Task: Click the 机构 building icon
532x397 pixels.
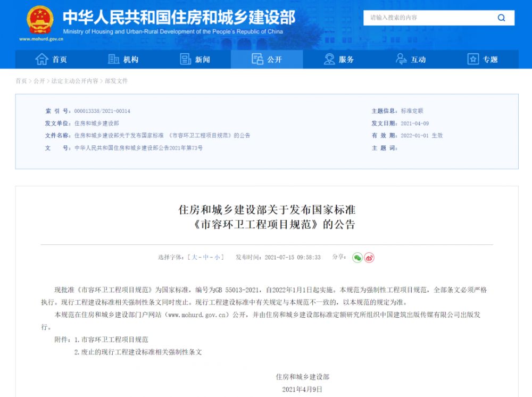Action: point(113,59)
